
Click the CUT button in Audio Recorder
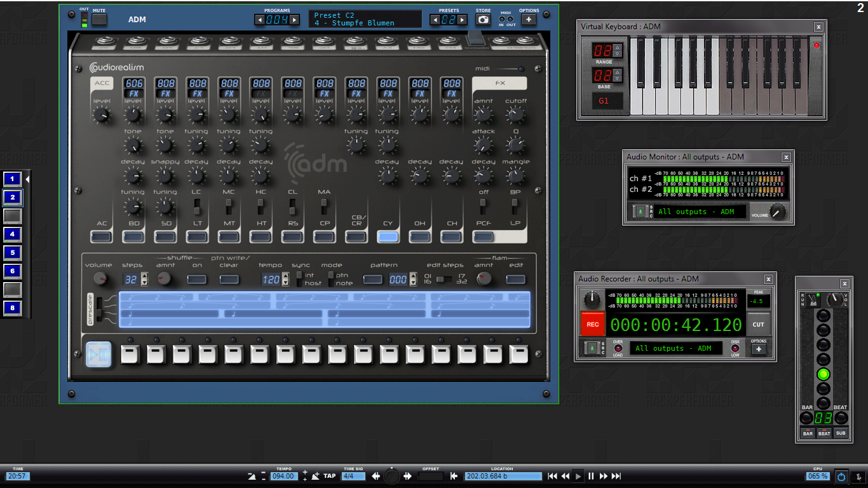[x=758, y=324]
